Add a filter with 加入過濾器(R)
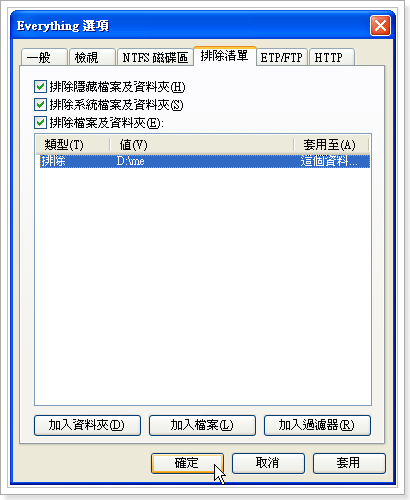This screenshot has height=500, width=410. click(x=317, y=425)
